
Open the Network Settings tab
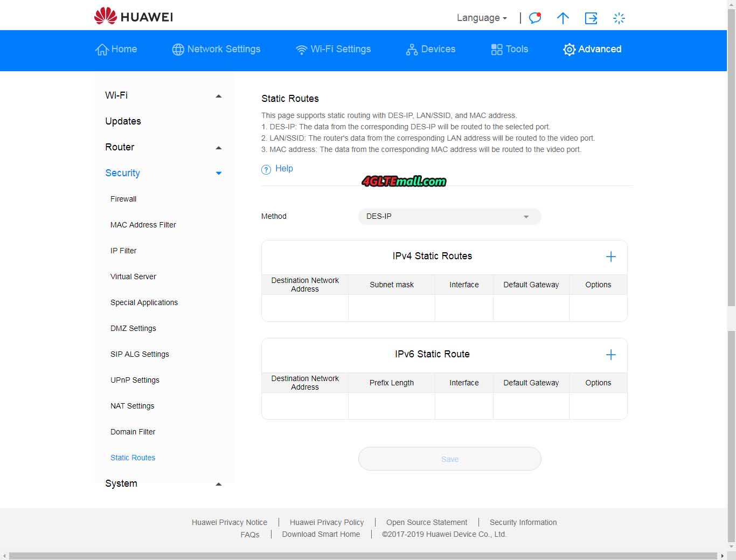pos(216,49)
